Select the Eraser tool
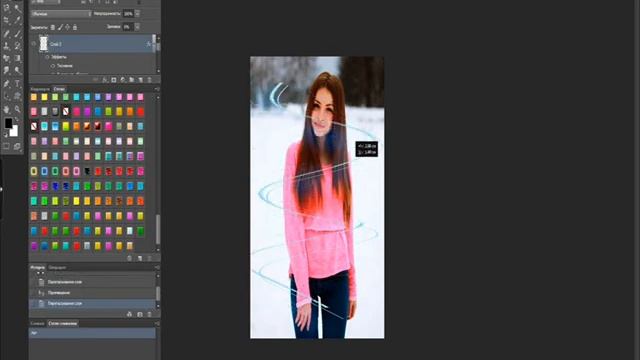Screen dimensions: 640x360 click(7, 58)
